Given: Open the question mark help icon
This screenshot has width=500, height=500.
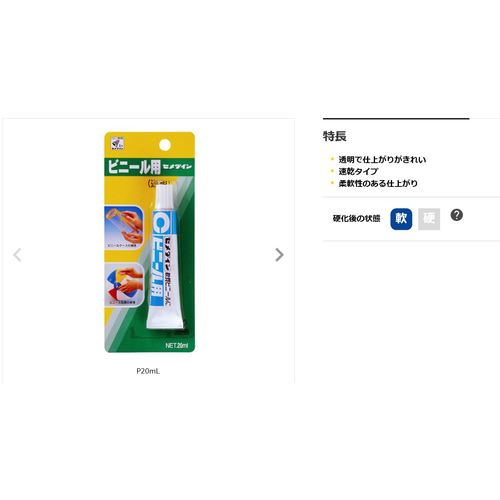Looking at the screenshot, I should 457,215.
